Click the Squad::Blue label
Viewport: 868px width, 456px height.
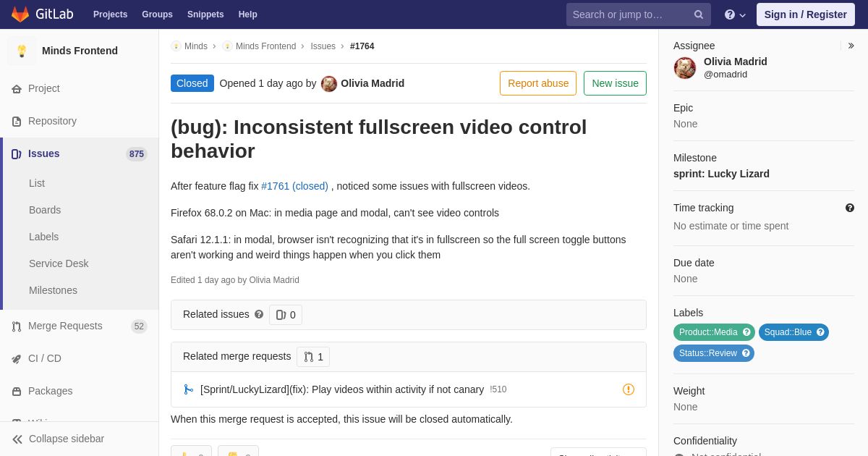[793, 332]
